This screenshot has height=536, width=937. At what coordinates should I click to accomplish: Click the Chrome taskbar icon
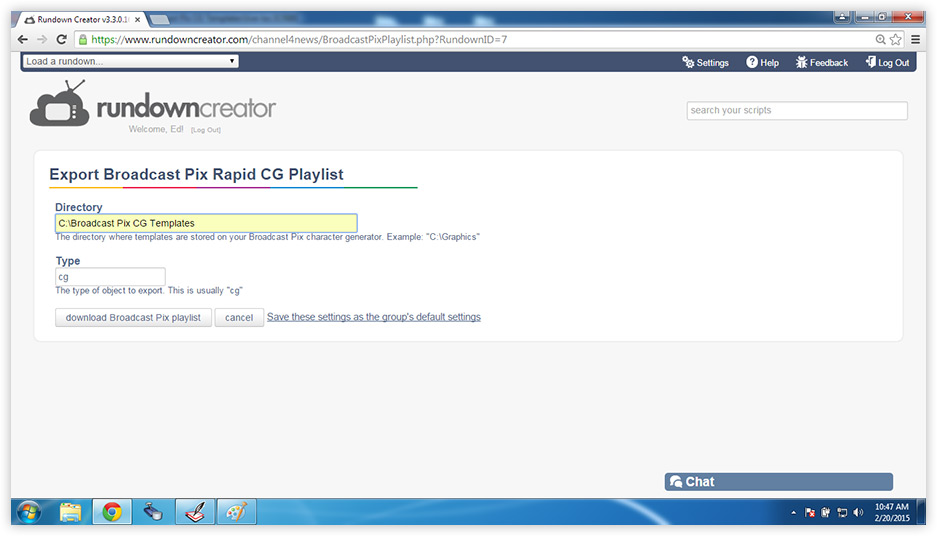pos(112,512)
